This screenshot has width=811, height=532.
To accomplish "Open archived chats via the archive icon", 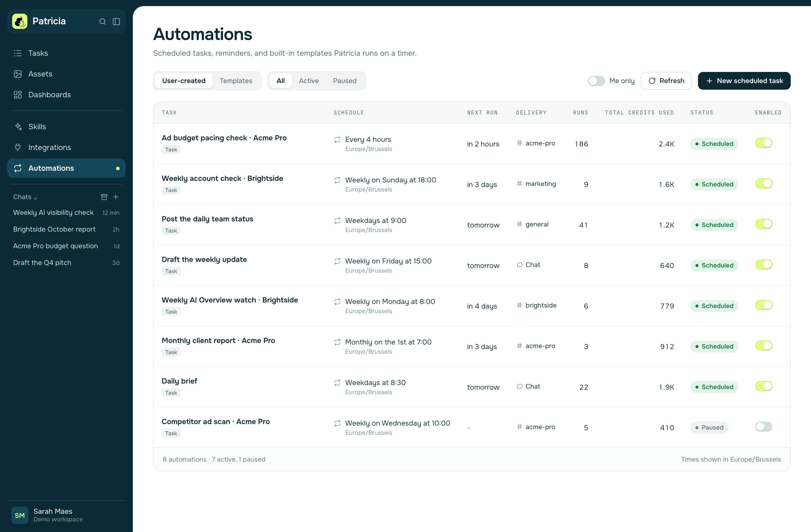I will pos(104,197).
